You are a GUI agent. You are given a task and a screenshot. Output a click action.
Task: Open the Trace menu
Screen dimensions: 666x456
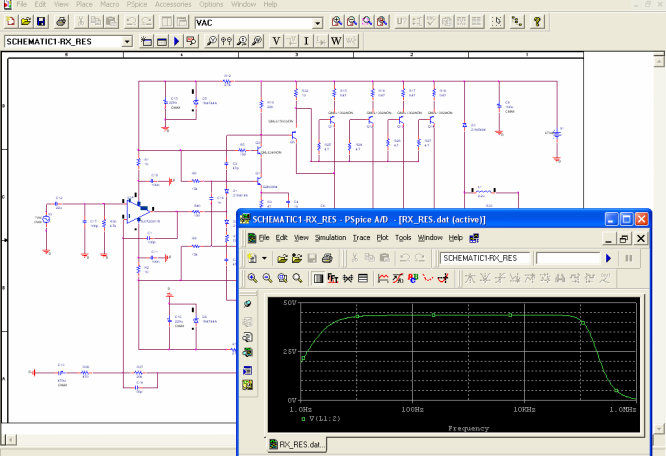361,237
